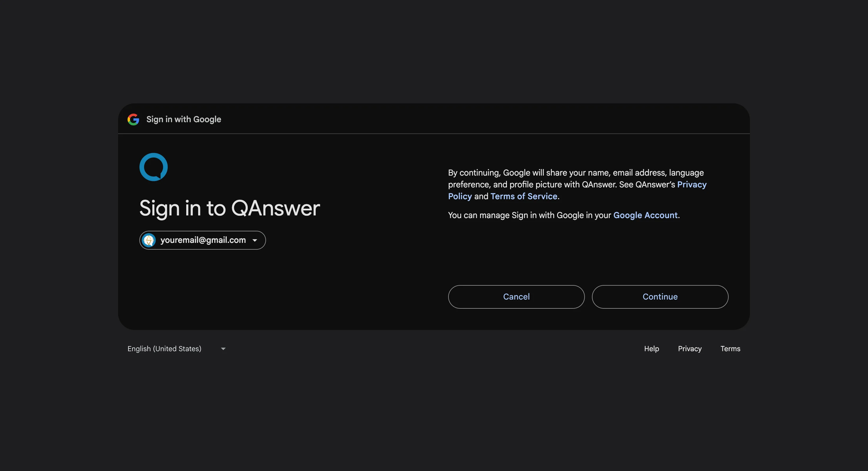The width and height of the screenshot is (868, 471).
Task: Expand the English (United States) language dropdown
Action: tap(177, 349)
